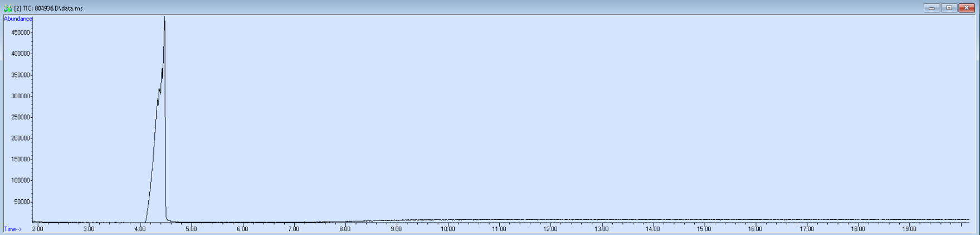980x235 pixels.
Task: Click the TIC window title bar icon
Action: (8, 8)
